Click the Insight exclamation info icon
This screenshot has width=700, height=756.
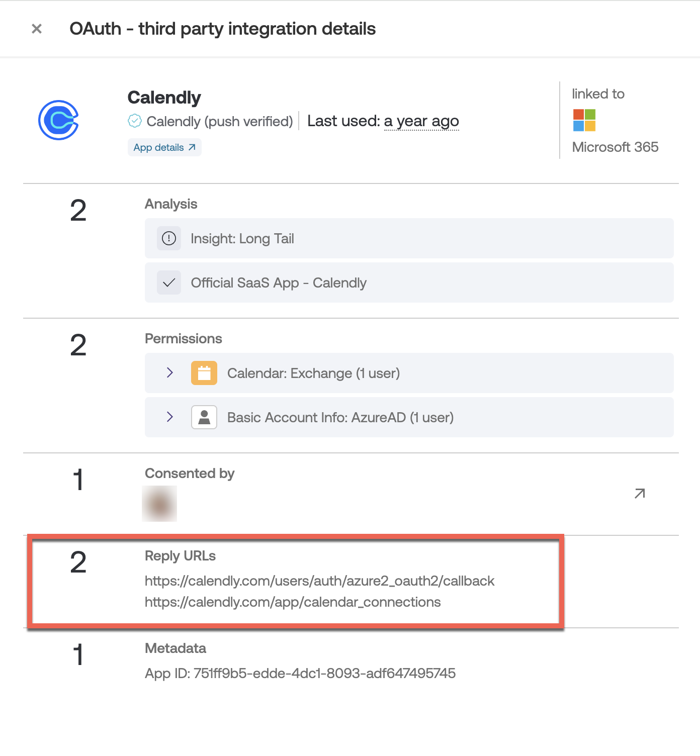169,238
